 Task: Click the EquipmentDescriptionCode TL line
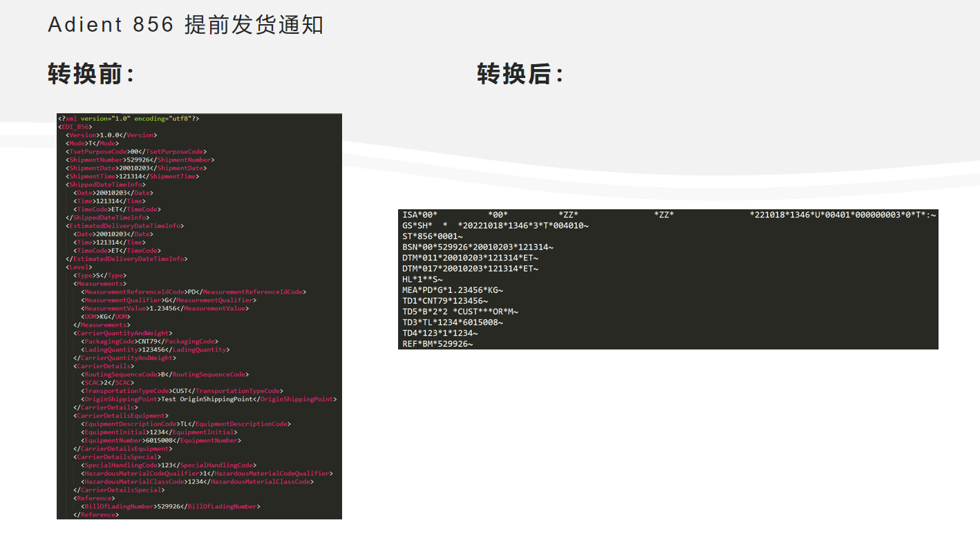point(186,424)
